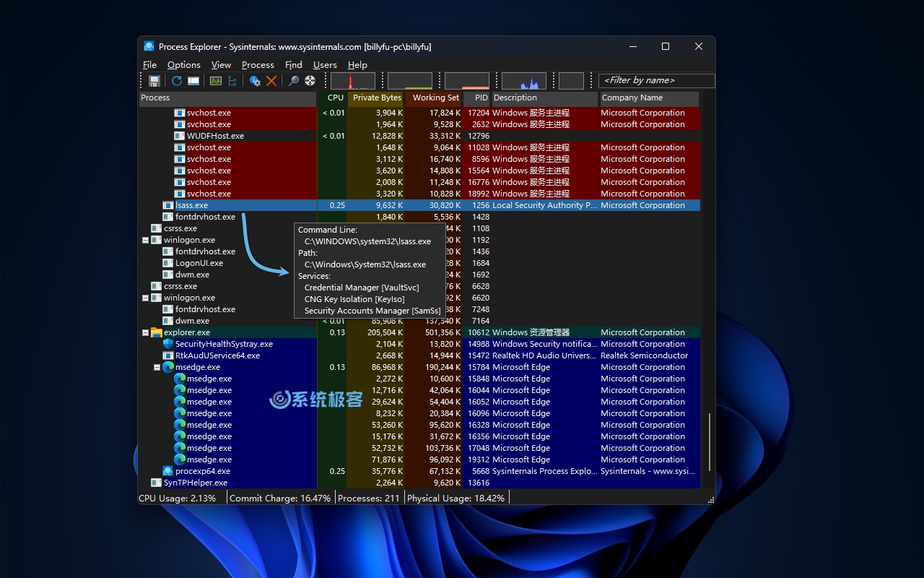This screenshot has height=578, width=924.
Task: Click the Show Process Tree toolbar icon
Action: 232,81
